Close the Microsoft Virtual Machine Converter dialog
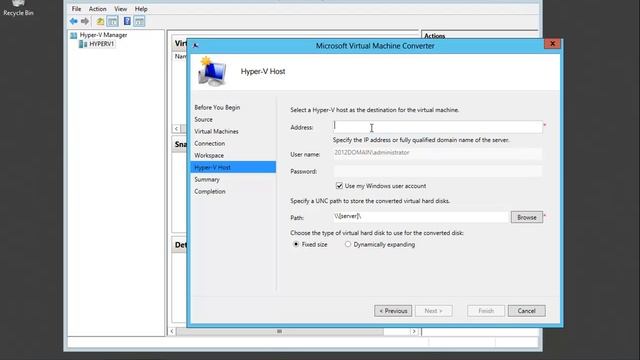Image resolution: width=640 pixels, height=360 pixels. click(552, 44)
